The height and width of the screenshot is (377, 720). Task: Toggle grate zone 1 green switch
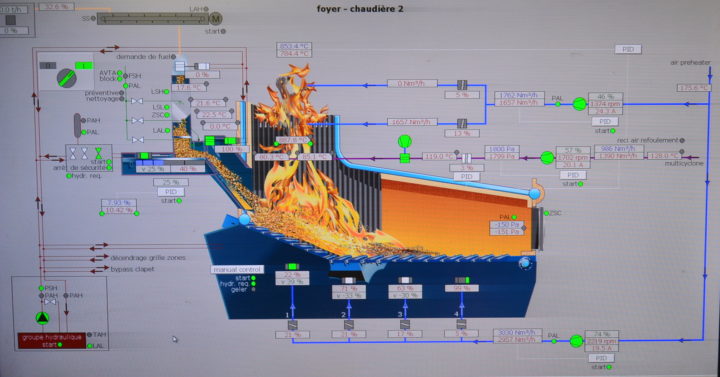pos(292,267)
